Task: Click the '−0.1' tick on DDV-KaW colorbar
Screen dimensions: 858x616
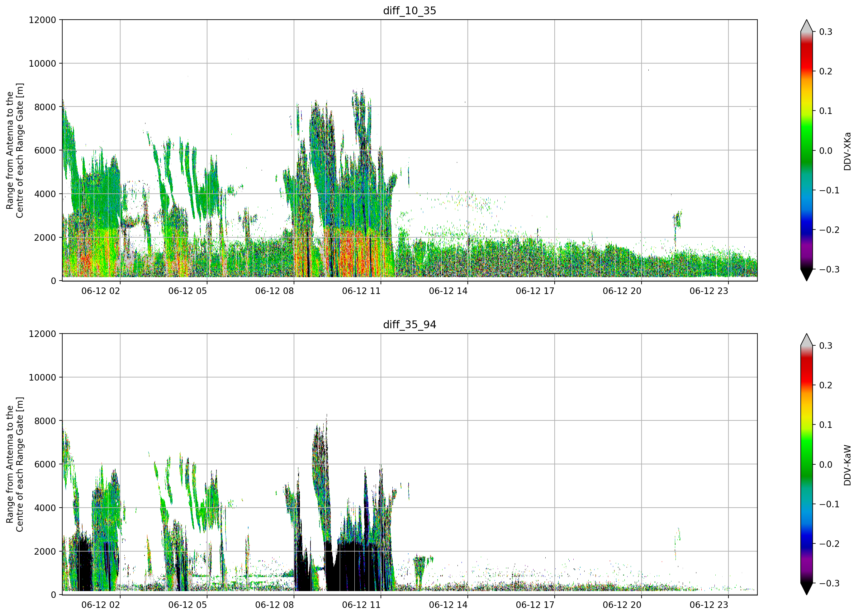Action: pyautogui.click(x=829, y=505)
